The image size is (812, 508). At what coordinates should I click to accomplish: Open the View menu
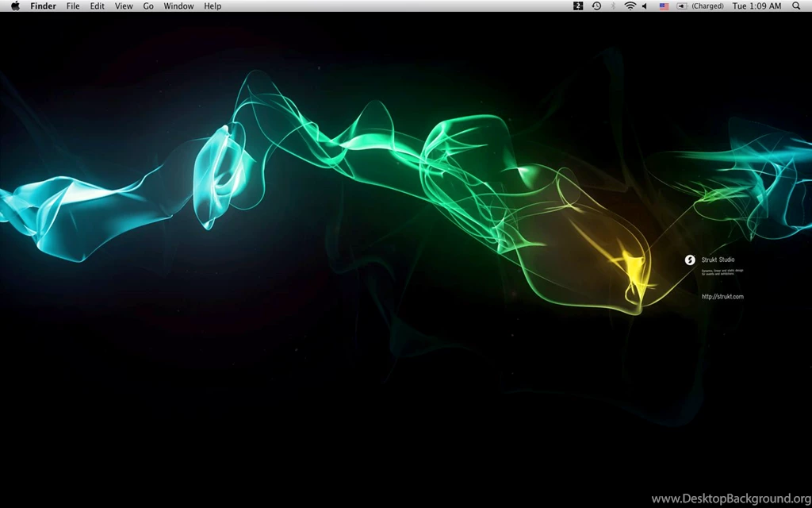(124, 6)
